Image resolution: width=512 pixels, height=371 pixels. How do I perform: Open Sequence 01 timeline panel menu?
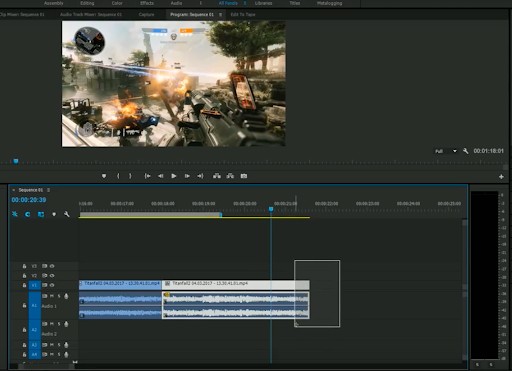click(x=49, y=190)
